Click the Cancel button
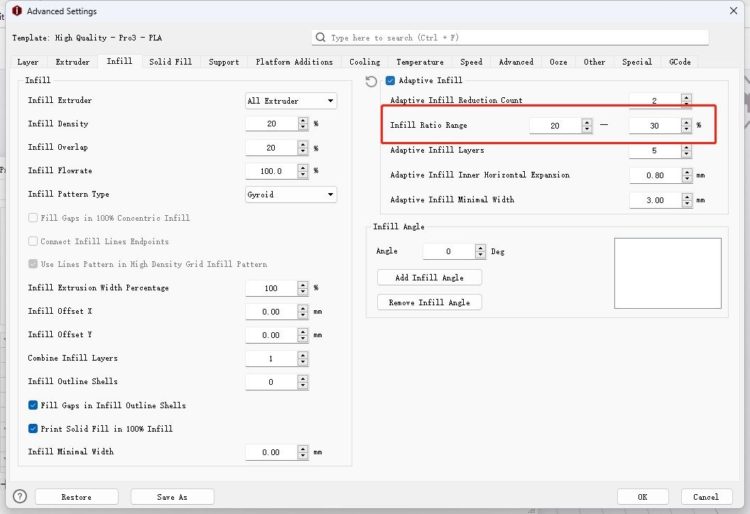 click(706, 497)
